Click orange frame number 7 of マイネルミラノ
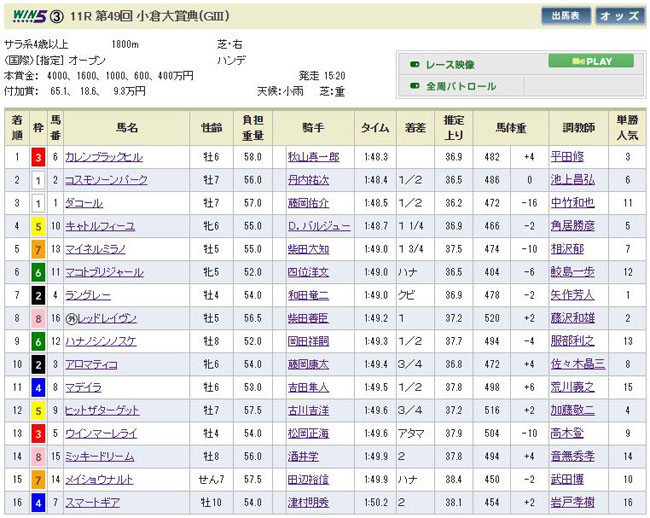Screen dimensions: 650x518 click(x=37, y=249)
